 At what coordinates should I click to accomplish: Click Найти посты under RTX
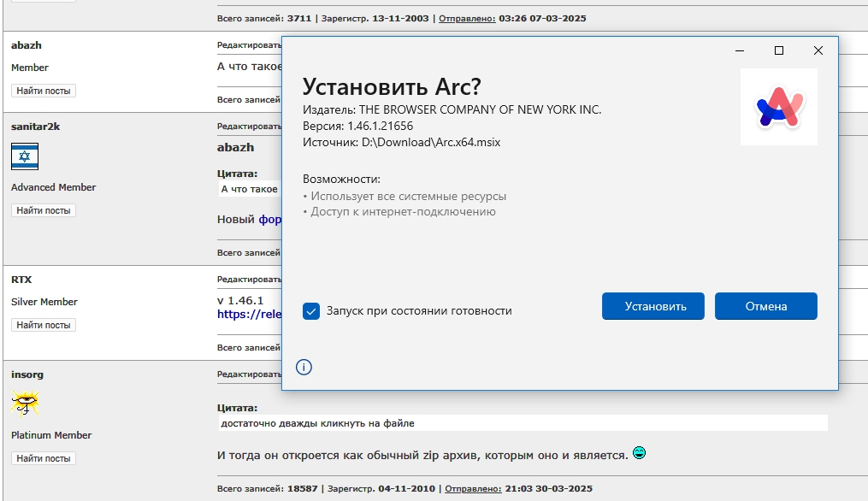click(x=43, y=325)
